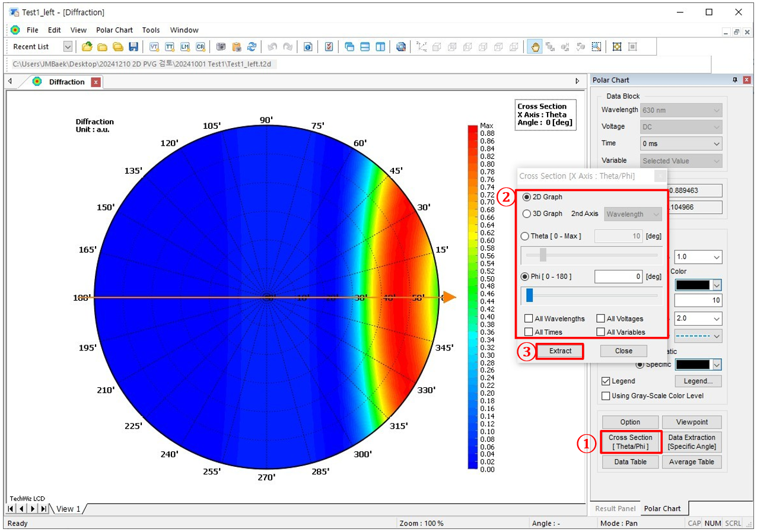757x532 pixels.
Task: Click the Save disk icon in toolbar
Action: pos(133,47)
